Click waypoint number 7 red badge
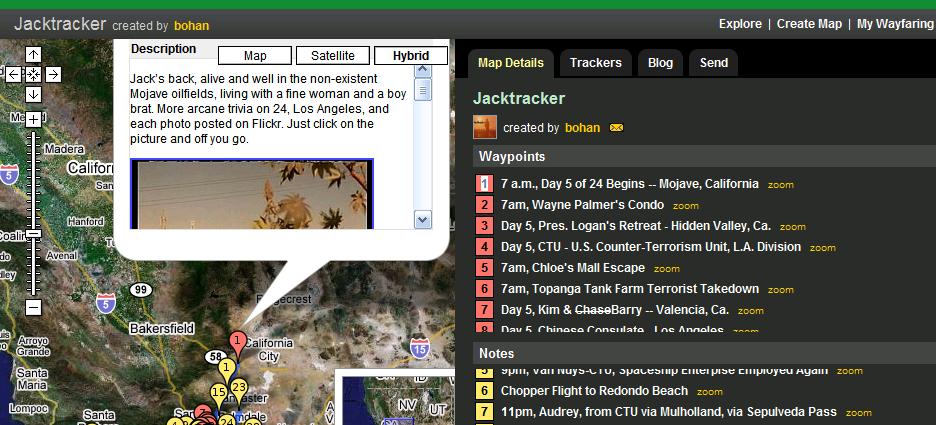The image size is (936, 425). pos(485,310)
